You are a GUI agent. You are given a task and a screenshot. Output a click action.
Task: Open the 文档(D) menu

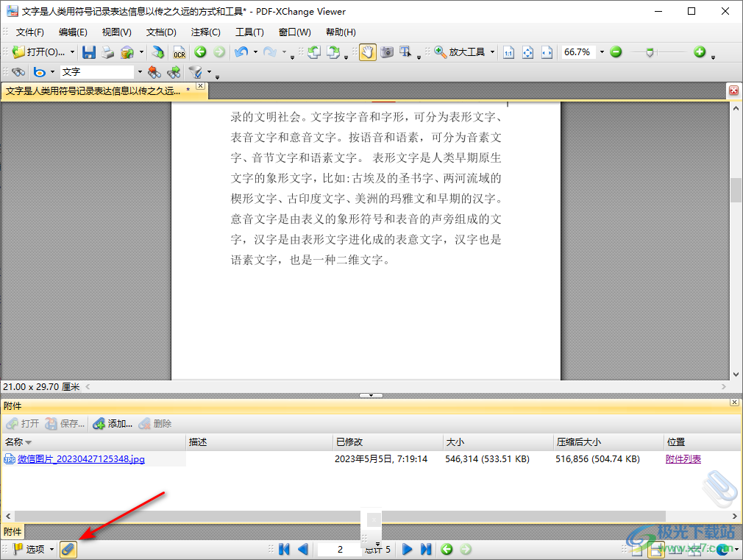[161, 32]
